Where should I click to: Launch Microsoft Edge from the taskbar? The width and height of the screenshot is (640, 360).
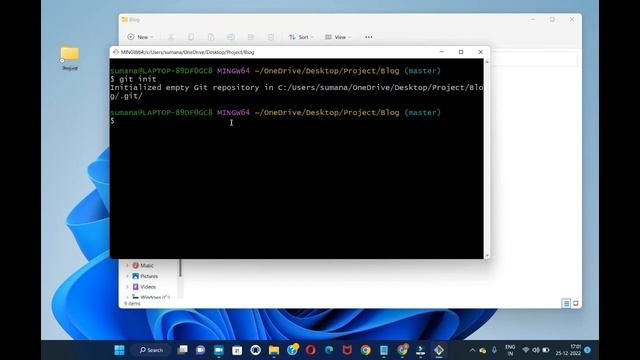tap(329, 350)
